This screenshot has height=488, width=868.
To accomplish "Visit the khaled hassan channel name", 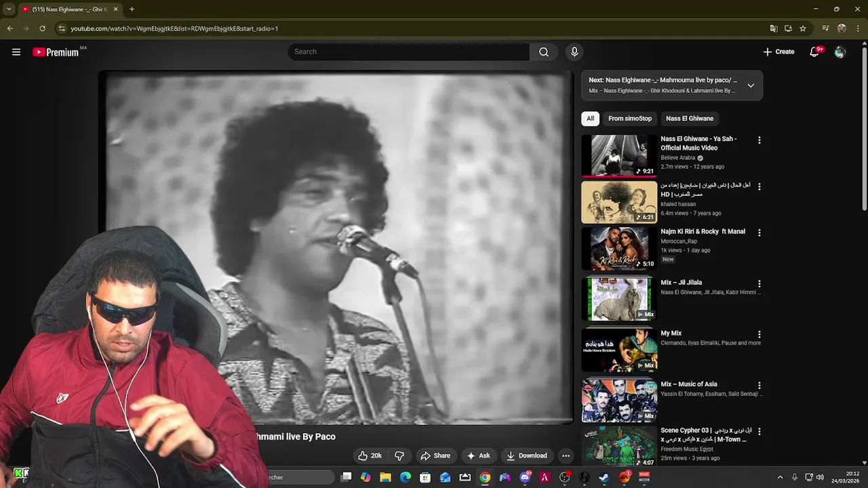I will pyautogui.click(x=678, y=204).
